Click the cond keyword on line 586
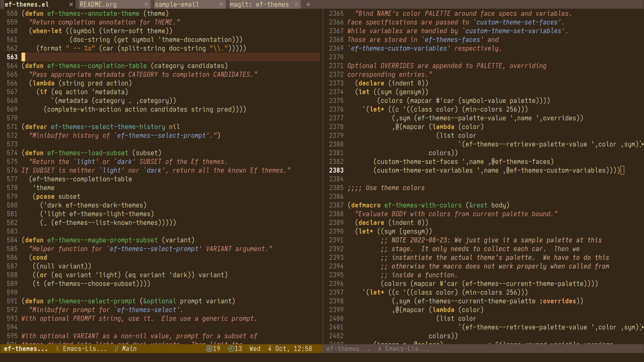This screenshot has width=644, height=362. [40, 257]
